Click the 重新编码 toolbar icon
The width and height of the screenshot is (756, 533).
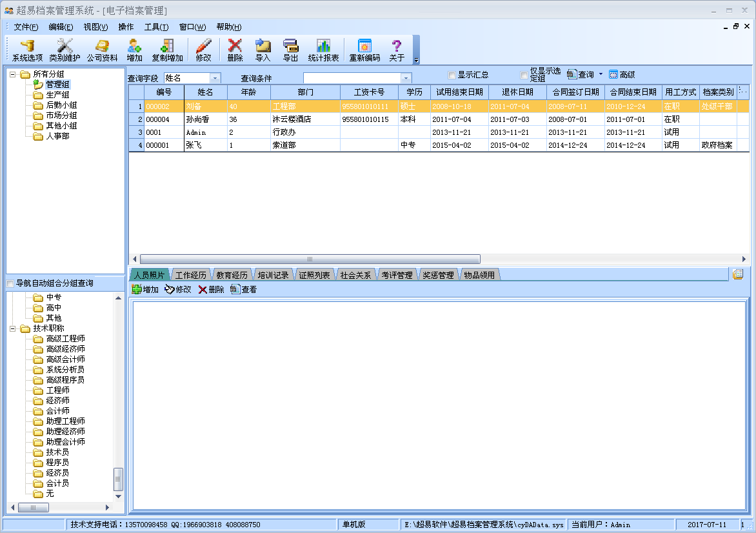364,50
